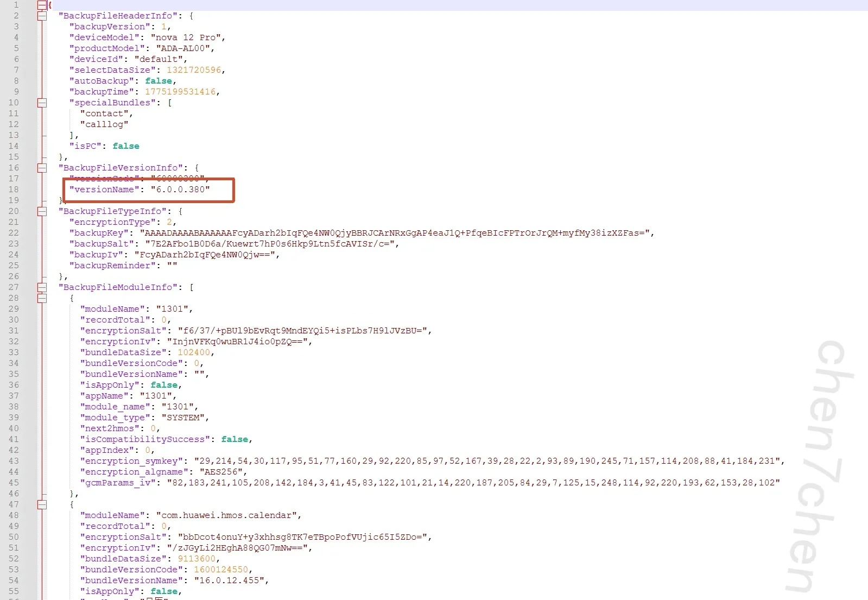Place cursor on the backupTime number
The width and height of the screenshot is (868, 600).
tap(180, 92)
